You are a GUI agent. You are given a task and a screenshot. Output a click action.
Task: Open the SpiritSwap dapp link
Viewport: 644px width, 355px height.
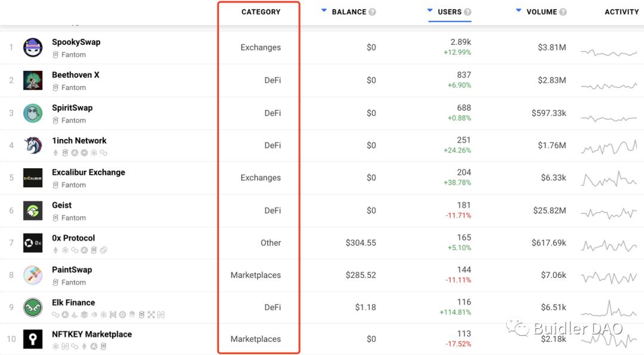pyautogui.click(x=72, y=107)
